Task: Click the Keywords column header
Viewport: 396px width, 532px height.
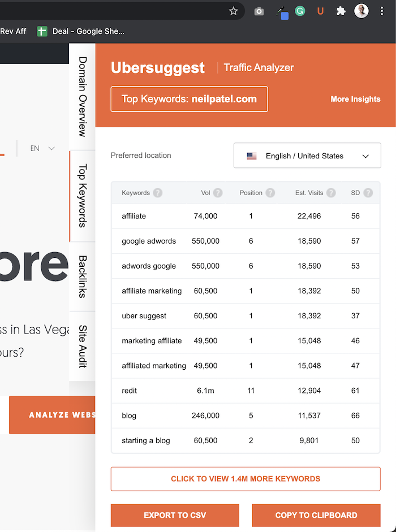Action: coord(136,193)
